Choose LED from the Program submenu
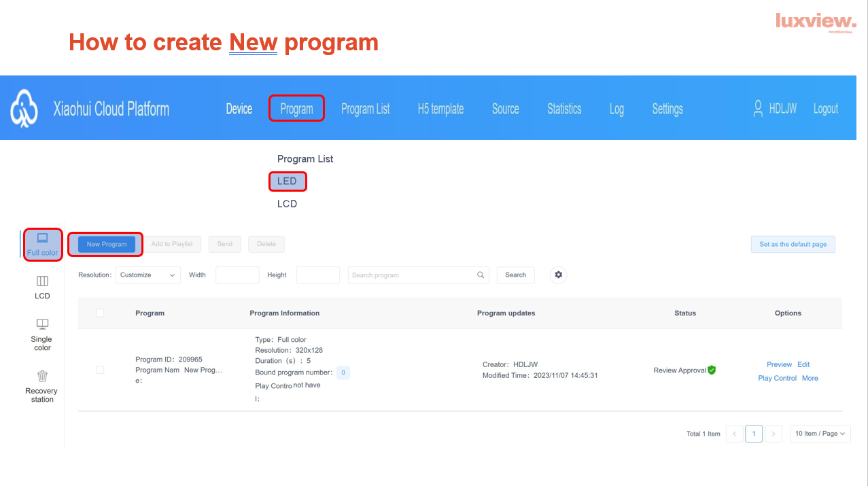The height and width of the screenshot is (486, 868). tap(288, 181)
